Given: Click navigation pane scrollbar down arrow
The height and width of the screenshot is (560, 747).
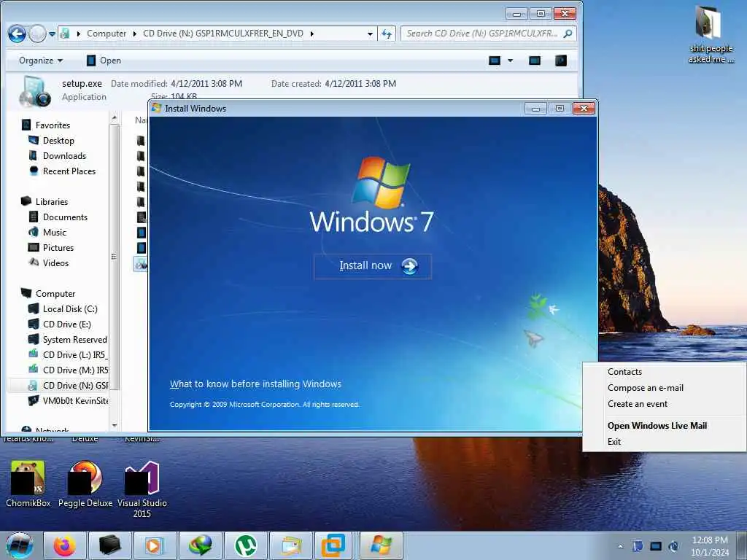Looking at the screenshot, I should tap(114, 425).
